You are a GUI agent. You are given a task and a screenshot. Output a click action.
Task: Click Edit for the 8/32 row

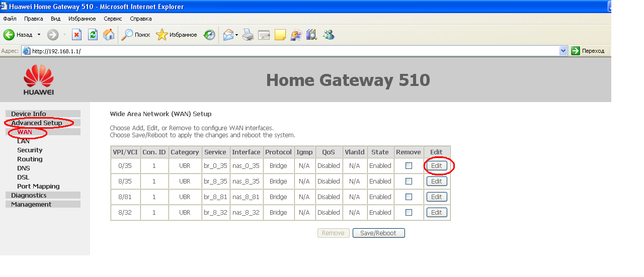tap(437, 212)
